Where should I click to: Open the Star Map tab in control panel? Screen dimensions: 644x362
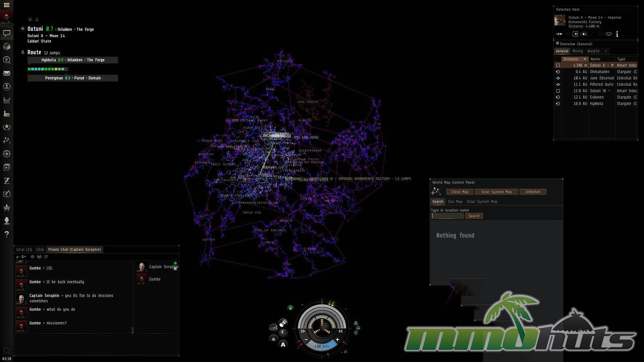455,201
